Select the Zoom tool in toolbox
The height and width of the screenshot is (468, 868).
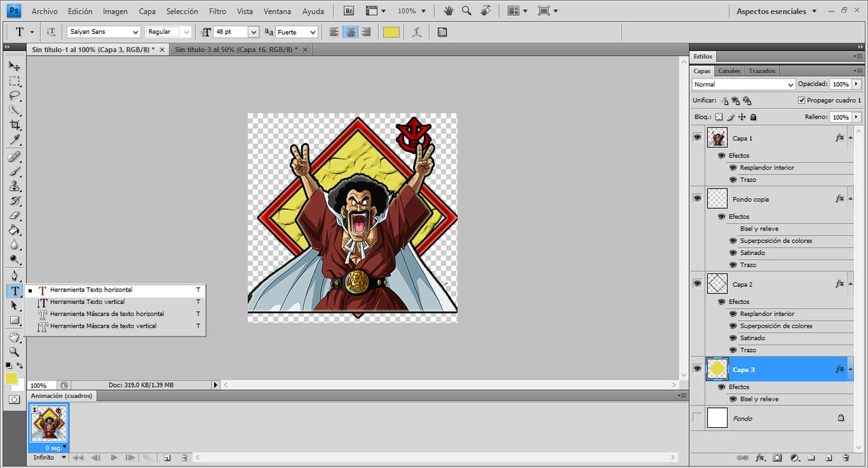click(x=14, y=351)
